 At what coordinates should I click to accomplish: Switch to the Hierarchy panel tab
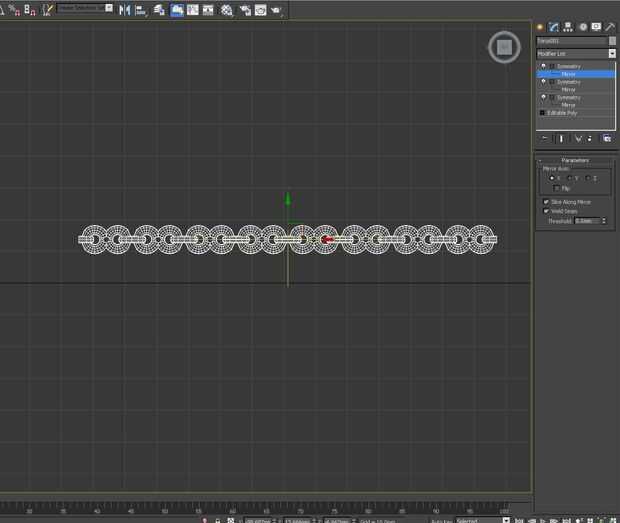[x=568, y=27]
